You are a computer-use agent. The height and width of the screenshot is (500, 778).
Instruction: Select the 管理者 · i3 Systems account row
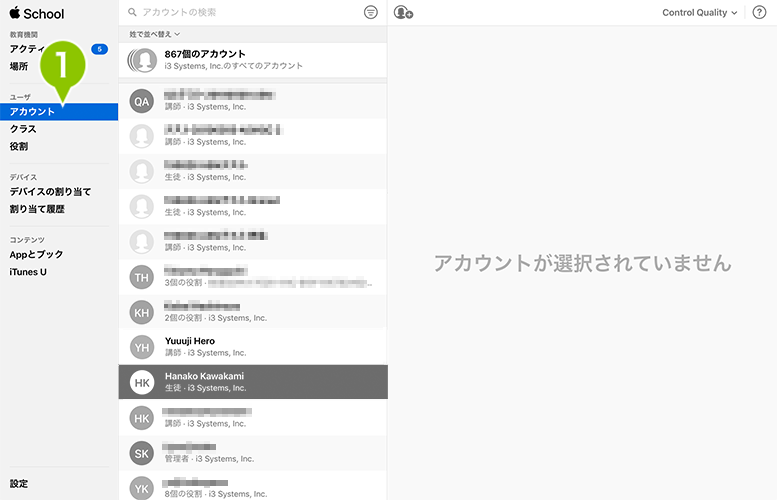point(253,452)
